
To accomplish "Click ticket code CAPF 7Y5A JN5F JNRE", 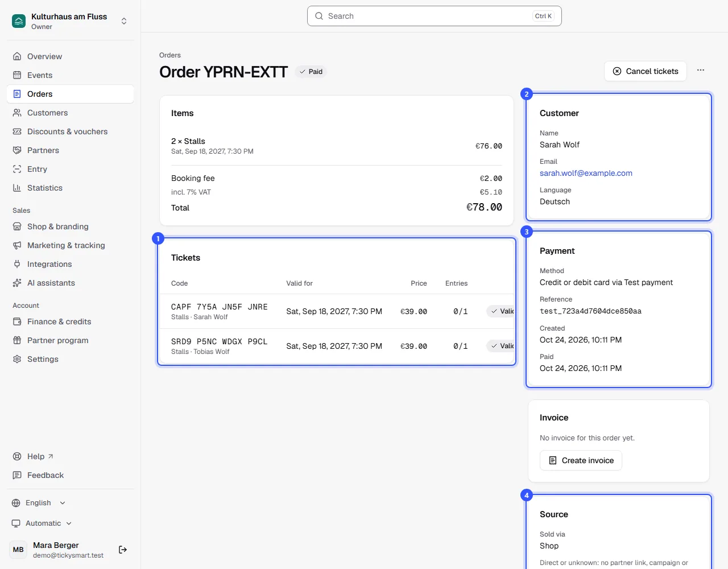I will pos(220,307).
